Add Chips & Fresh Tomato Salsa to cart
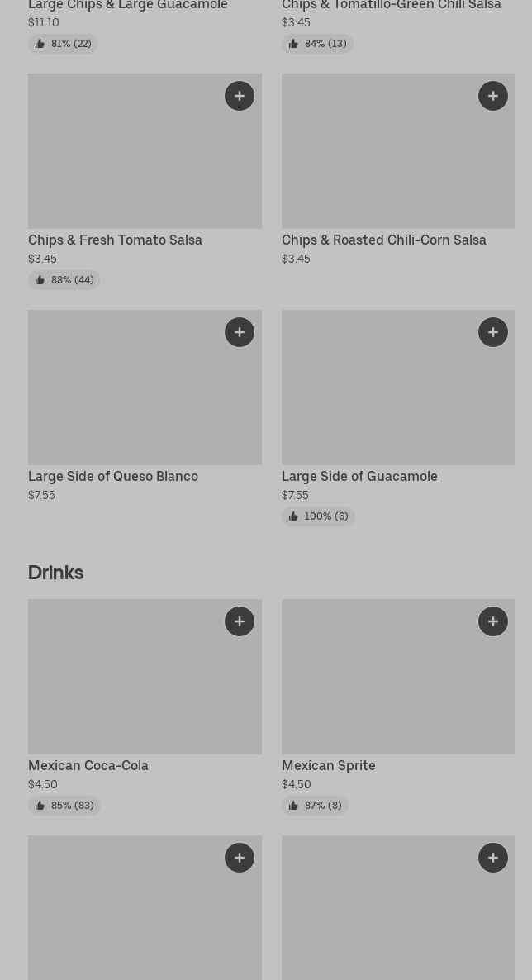532x980 pixels. pos(240,96)
